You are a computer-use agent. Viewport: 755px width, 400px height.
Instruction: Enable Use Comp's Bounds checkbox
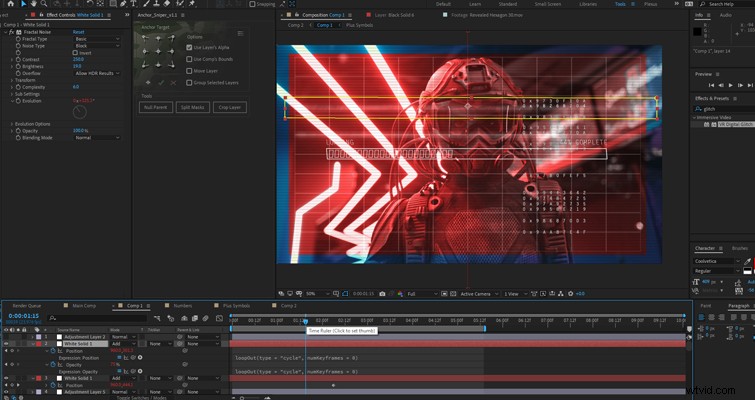pyautogui.click(x=189, y=59)
